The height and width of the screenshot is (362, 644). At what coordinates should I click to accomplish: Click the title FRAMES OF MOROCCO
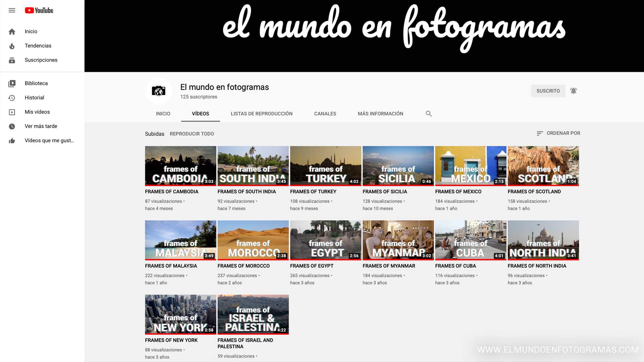coord(244,266)
